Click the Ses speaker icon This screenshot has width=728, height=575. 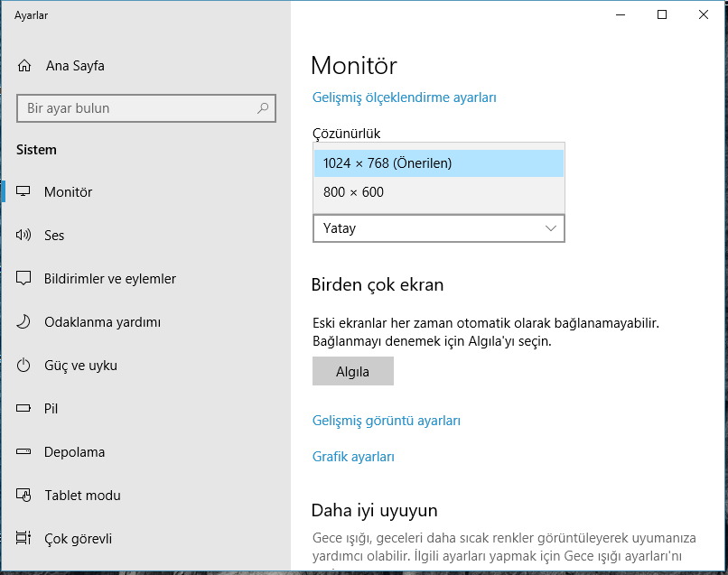pyautogui.click(x=24, y=236)
